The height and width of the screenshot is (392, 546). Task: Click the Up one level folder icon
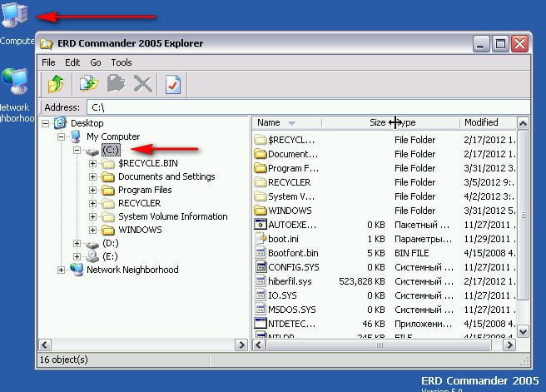[x=56, y=83]
